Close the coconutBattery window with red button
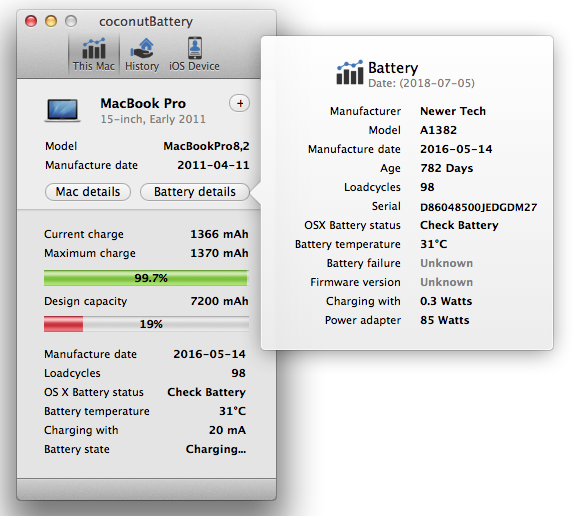The width and height of the screenshot is (575, 516). click(31, 21)
